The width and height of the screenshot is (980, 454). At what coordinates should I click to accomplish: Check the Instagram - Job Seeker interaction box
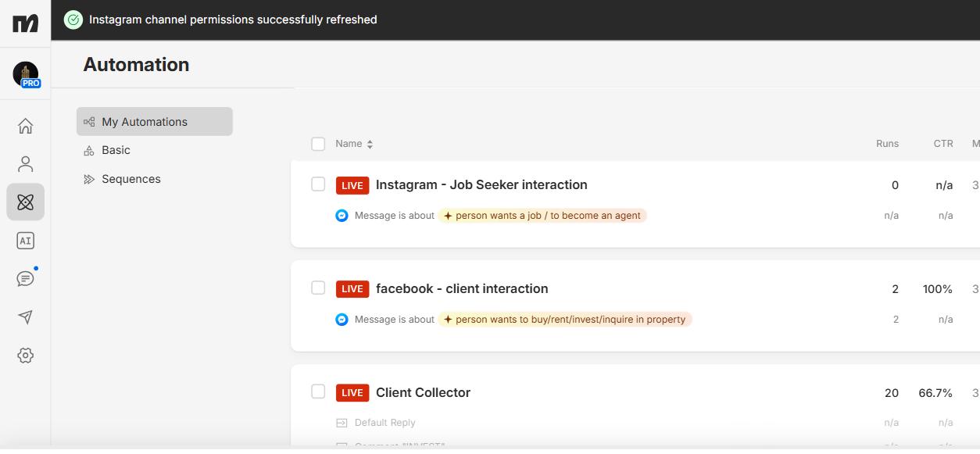pos(318,184)
